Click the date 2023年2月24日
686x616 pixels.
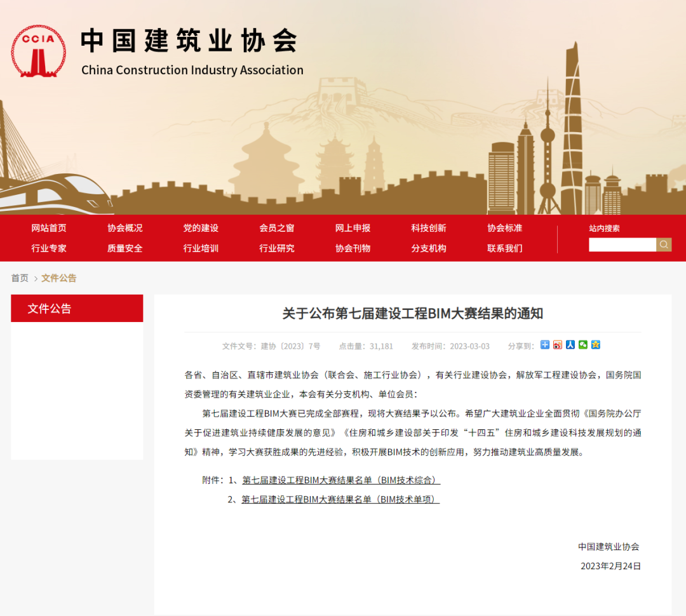611,566
